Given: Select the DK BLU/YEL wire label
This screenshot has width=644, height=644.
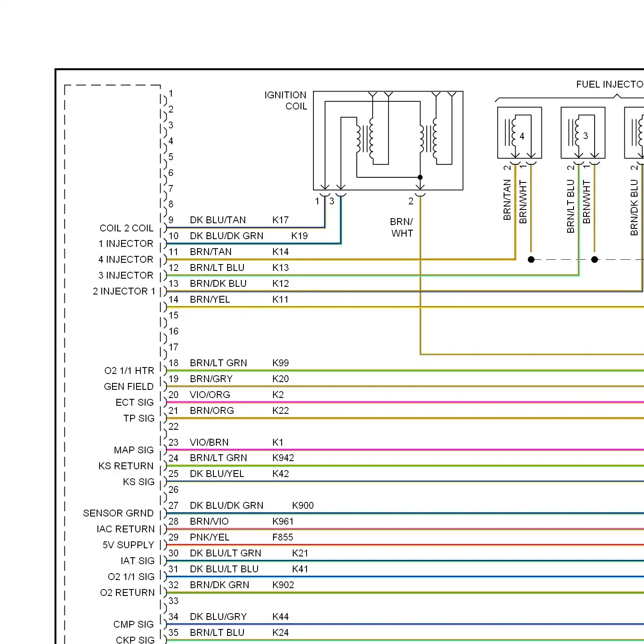Looking at the screenshot, I should tap(217, 474).
